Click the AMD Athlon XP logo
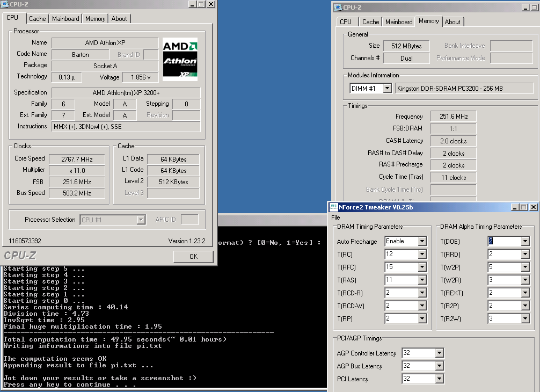This screenshot has width=540, height=392. [x=180, y=59]
